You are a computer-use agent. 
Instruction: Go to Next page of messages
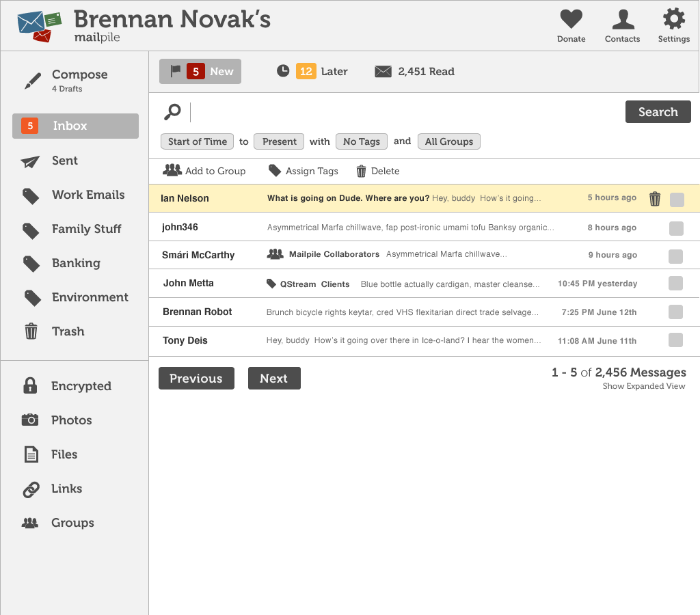(x=274, y=378)
